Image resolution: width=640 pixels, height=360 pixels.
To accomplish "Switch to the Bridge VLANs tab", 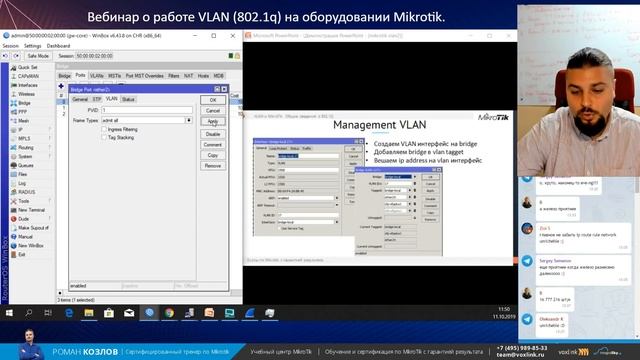I will point(97,76).
